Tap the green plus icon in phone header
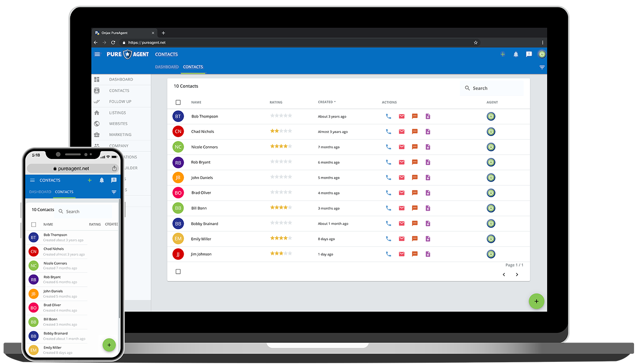Viewport: 638px width, 364px height. click(x=90, y=180)
